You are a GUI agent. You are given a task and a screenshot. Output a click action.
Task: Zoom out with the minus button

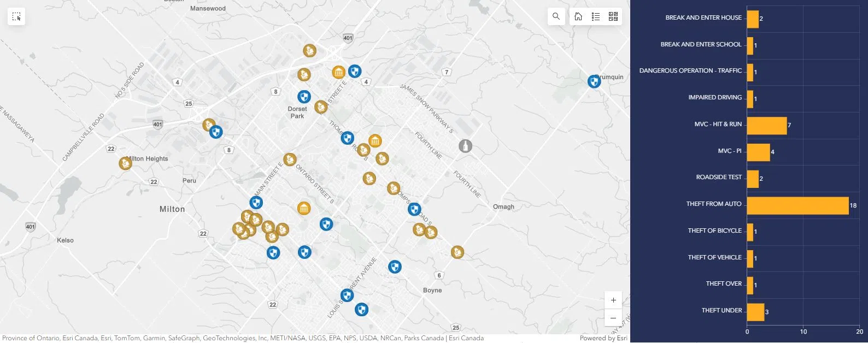[x=613, y=318]
